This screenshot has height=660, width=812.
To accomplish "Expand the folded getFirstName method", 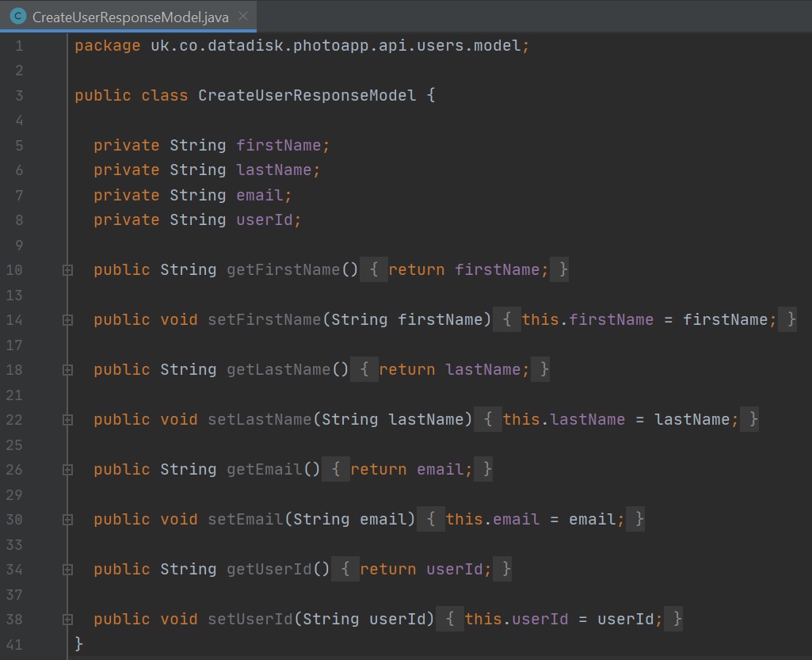I will 68,270.
